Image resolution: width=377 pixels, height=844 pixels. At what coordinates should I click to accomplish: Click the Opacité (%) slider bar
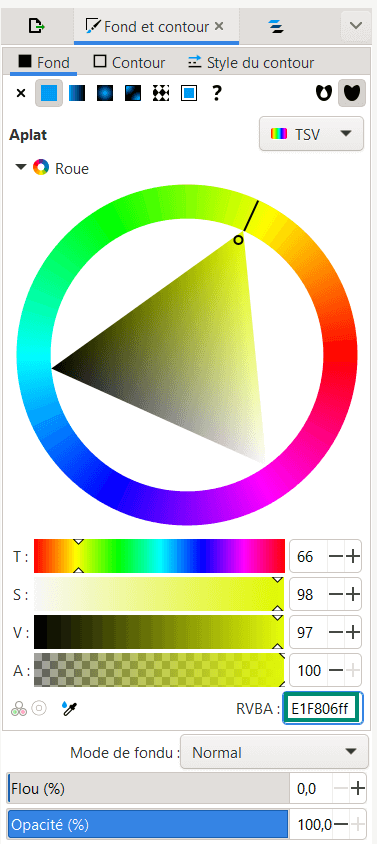(x=149, y=824)
